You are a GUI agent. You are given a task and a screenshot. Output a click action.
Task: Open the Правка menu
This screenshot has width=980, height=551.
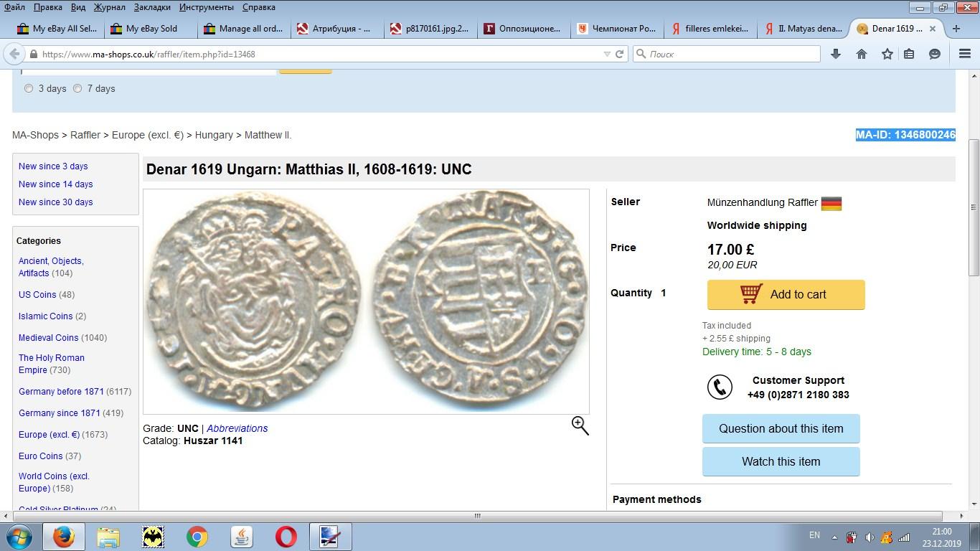coord(47,7)
